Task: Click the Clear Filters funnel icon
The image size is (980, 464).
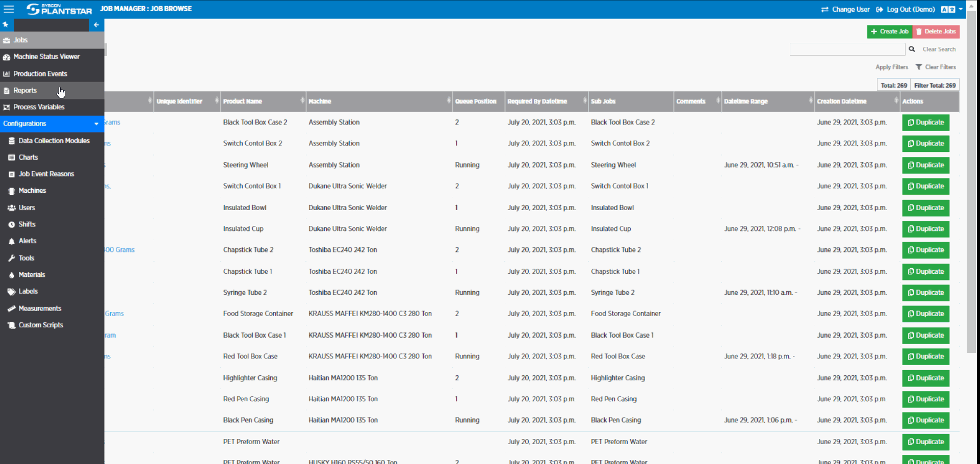Action: (919, 67)
